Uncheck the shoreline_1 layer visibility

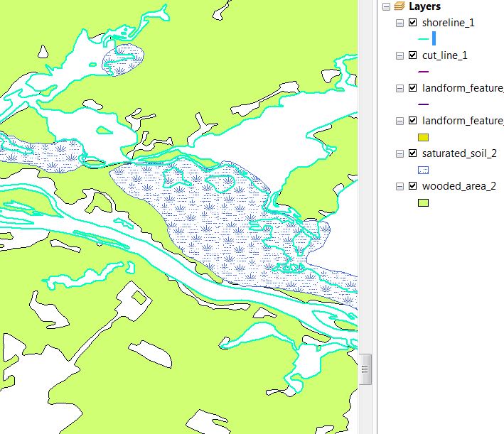click(x=413, y=23)
